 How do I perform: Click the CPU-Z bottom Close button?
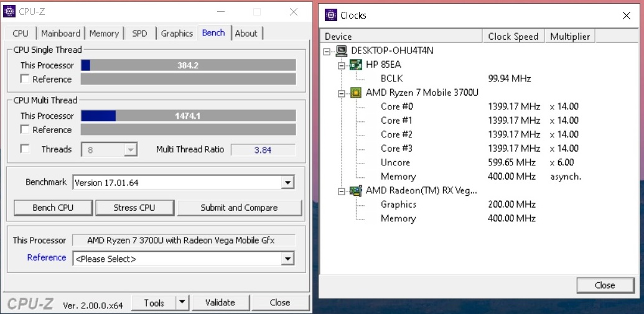point(280,303)
